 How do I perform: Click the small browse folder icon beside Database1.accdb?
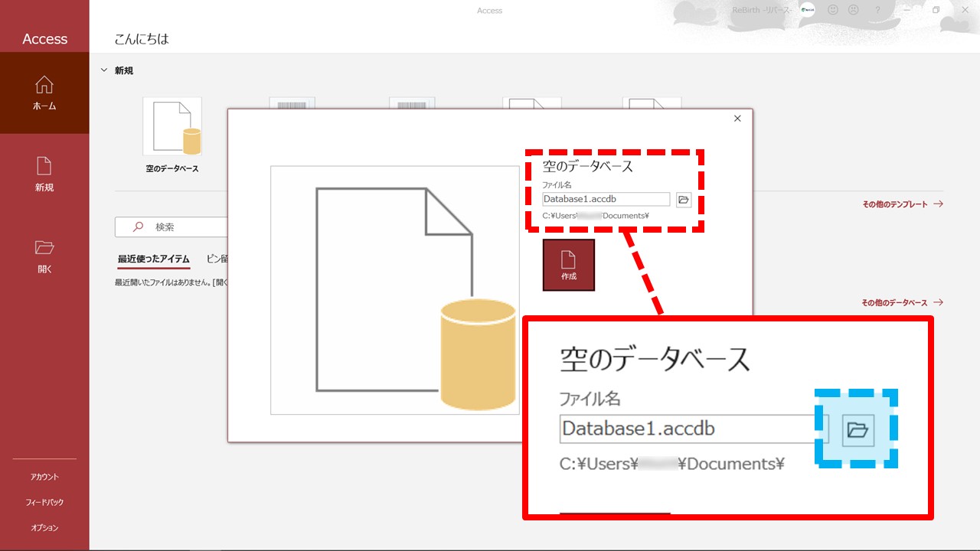(x=684, y=200)
